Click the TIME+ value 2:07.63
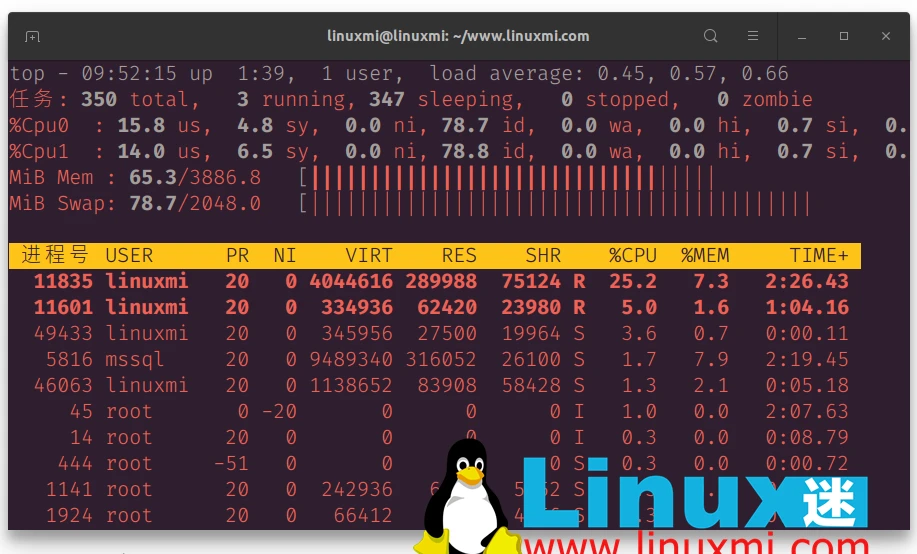Screen dimensions: 917x554 [807, 412]
